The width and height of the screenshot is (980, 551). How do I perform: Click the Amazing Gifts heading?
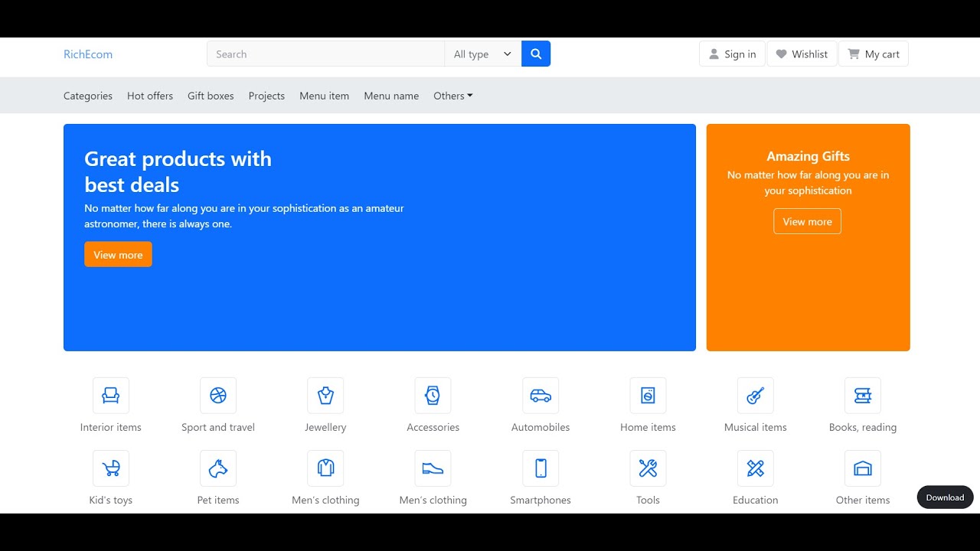[808, 156]
